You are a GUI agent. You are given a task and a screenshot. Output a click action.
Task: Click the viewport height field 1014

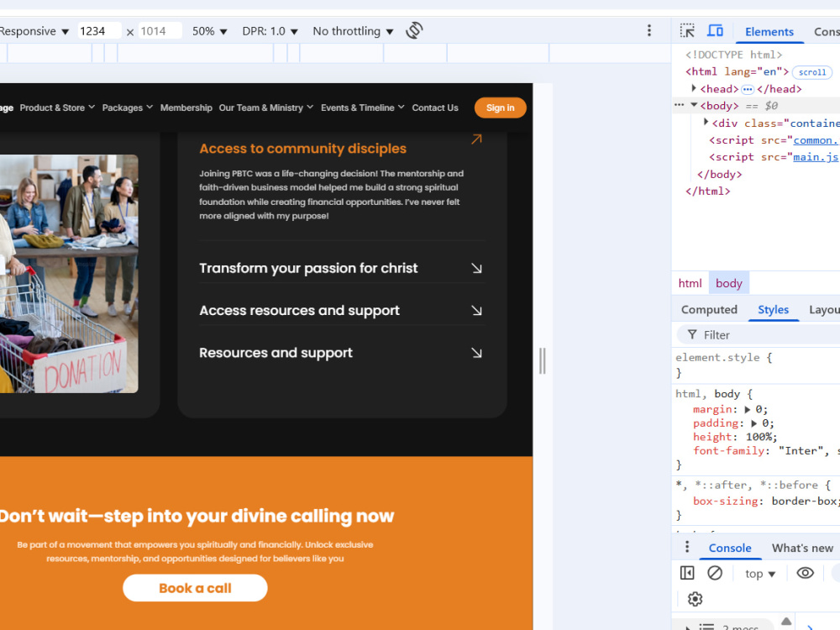[160, 31]
